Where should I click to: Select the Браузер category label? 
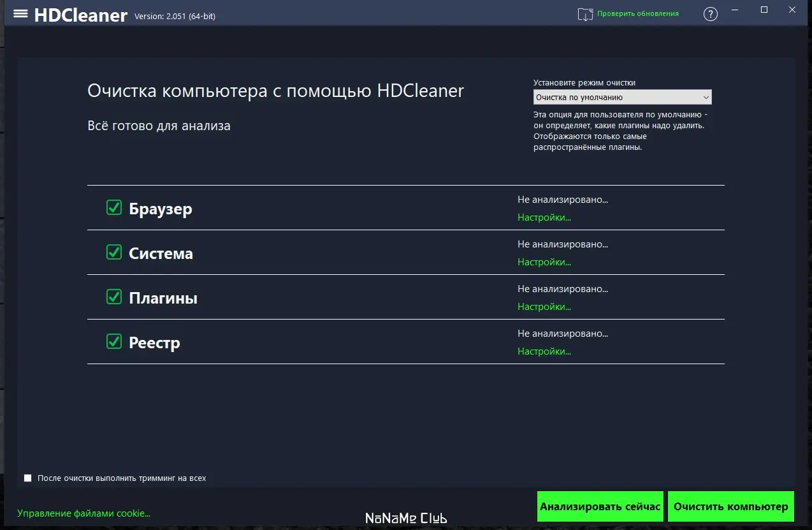tap(161, 209)
